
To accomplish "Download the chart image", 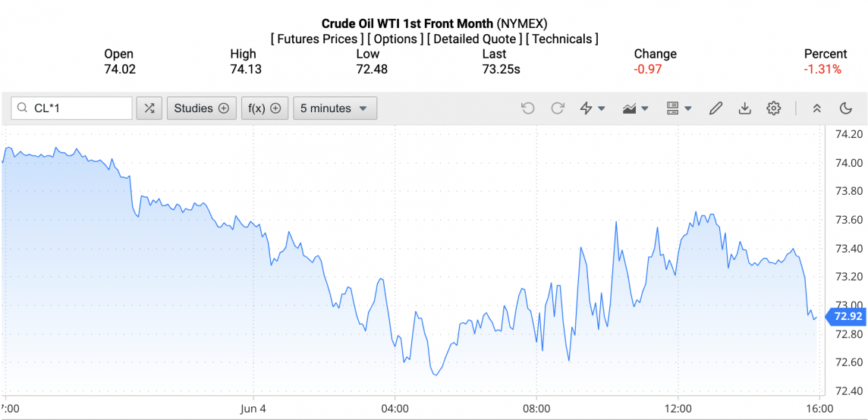I will coord(744,108).
